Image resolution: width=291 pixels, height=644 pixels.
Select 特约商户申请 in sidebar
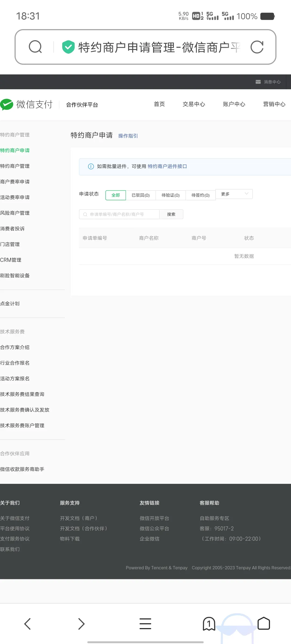tap(15, 150)
